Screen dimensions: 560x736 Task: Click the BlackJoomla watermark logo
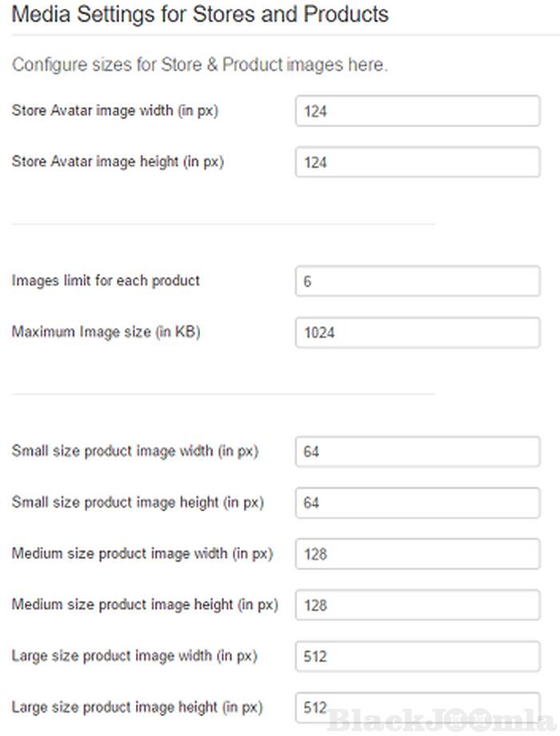[x=441, y=719]
